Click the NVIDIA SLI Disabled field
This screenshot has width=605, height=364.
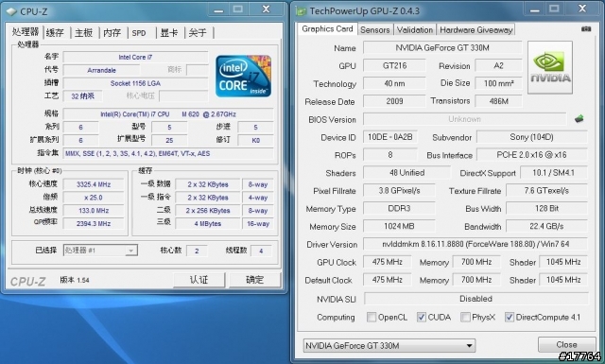point(476,299)
